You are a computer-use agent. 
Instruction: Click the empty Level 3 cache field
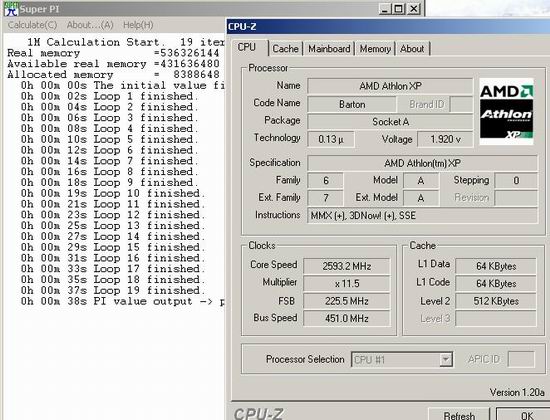pyautogui.click(x=496, y=319)
